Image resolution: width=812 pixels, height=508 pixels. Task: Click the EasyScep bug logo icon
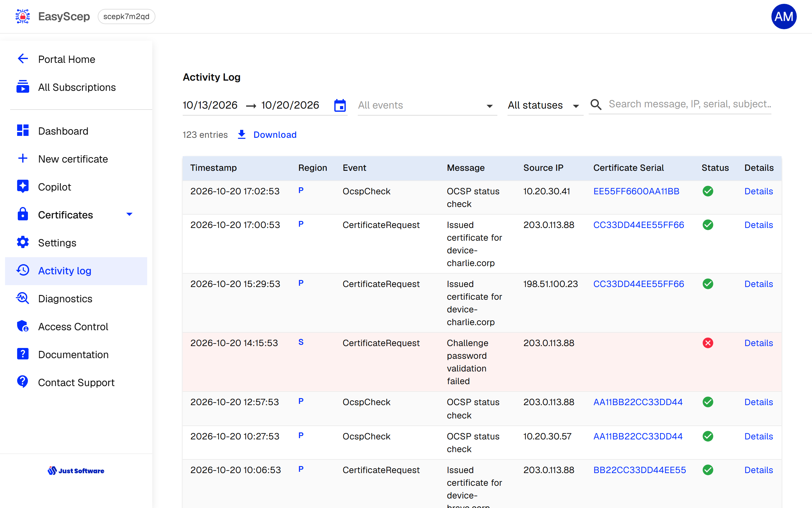[x=23, y=17]
